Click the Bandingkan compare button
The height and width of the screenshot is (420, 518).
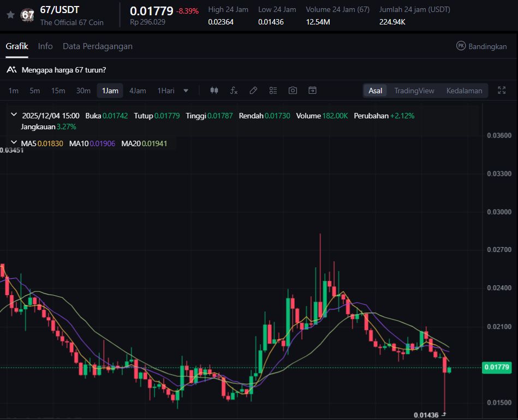(481, 46)
